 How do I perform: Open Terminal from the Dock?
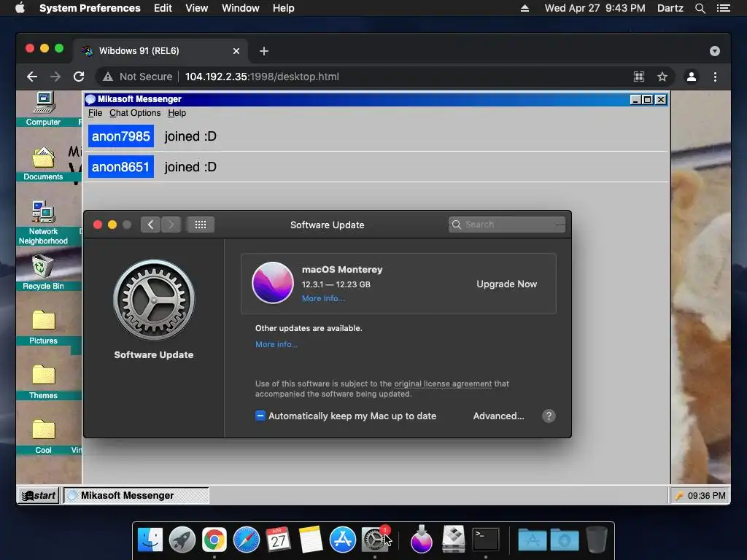(485, 540)
